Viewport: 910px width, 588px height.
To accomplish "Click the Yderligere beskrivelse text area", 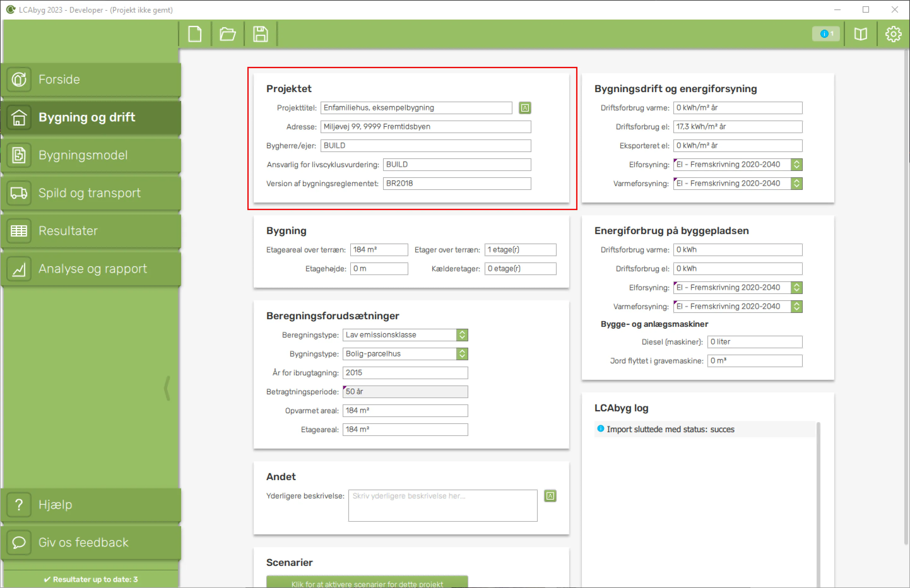I will point(443,506).
